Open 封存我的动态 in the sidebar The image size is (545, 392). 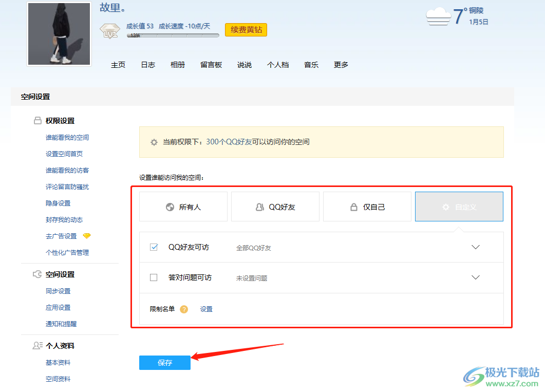coord(64,219)
